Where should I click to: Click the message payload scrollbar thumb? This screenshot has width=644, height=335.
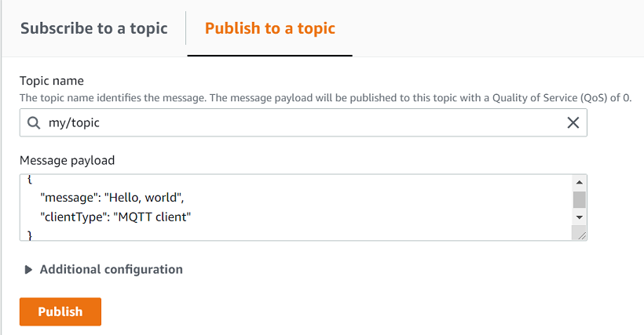pos(580,198)
